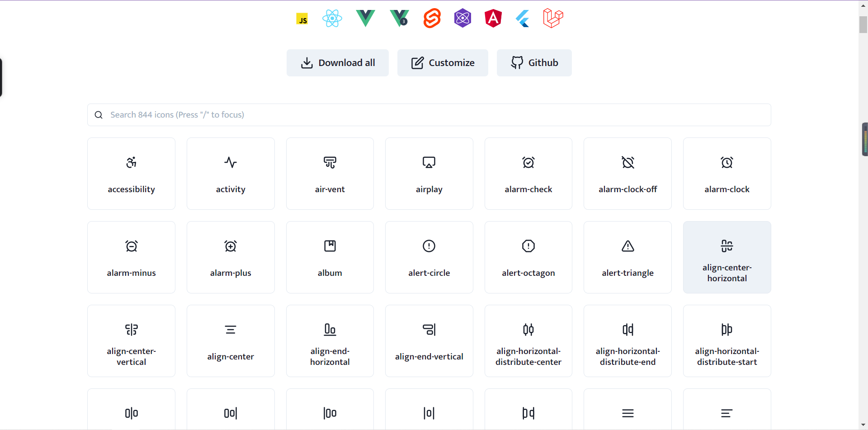Open the Vue framework logo
The image size is (868, 430).
pos(366,19)
